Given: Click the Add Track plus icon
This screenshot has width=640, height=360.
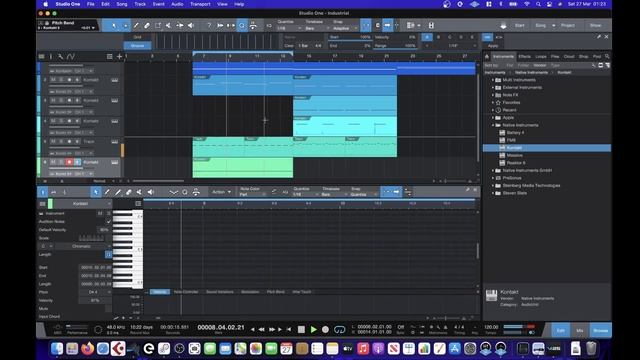Looking at the screenshot, I should [x=120, y=56].
